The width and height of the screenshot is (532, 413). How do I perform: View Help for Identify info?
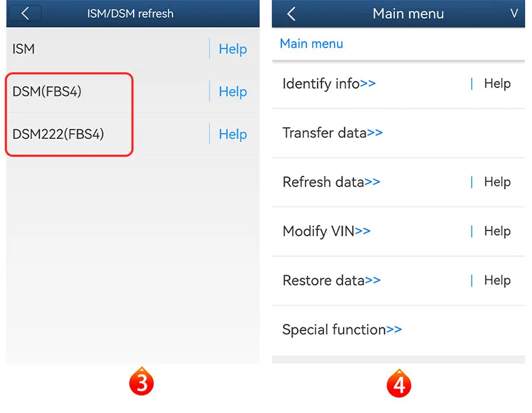point(497,84)
